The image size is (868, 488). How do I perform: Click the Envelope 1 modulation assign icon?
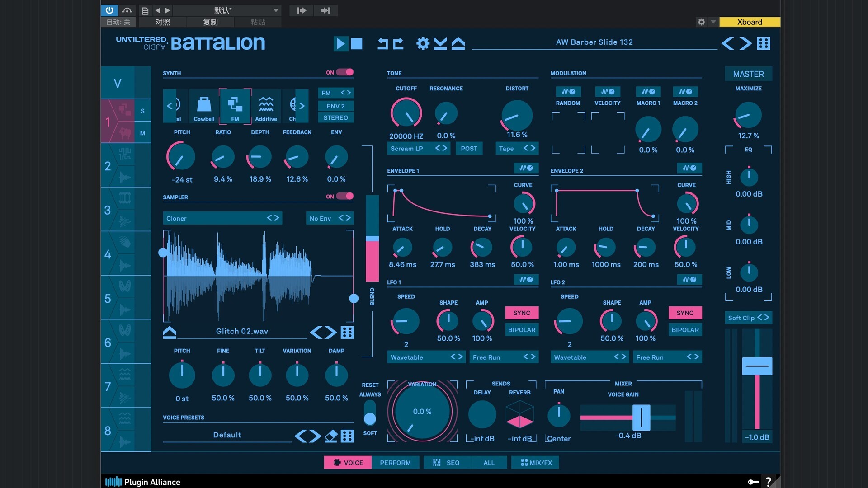tap(526, 168)
